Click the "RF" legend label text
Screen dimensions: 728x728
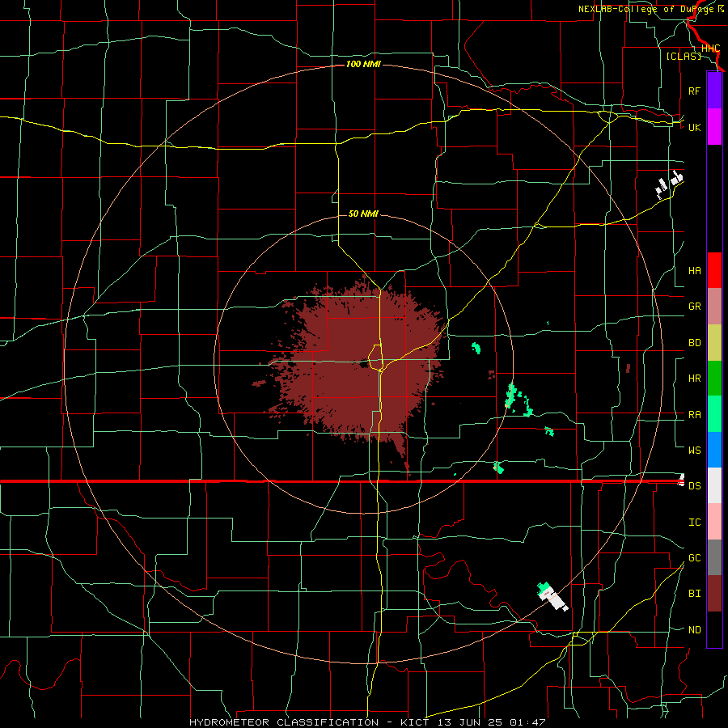694,91
